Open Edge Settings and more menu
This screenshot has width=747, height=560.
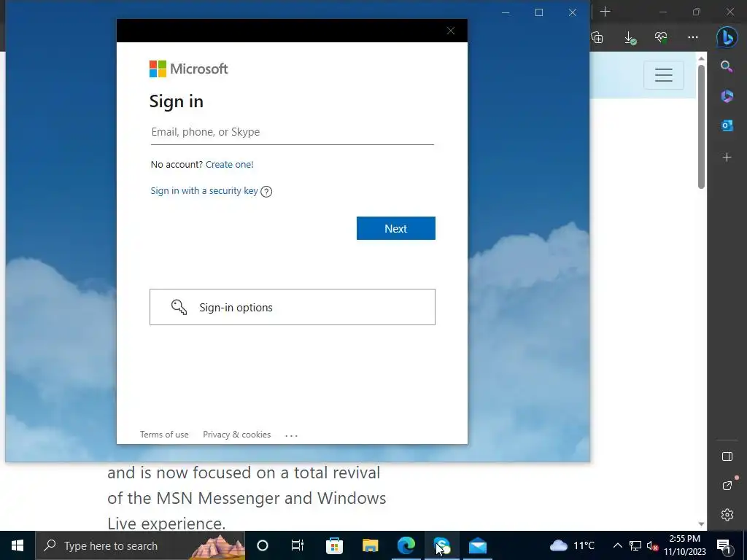[693, 37]
